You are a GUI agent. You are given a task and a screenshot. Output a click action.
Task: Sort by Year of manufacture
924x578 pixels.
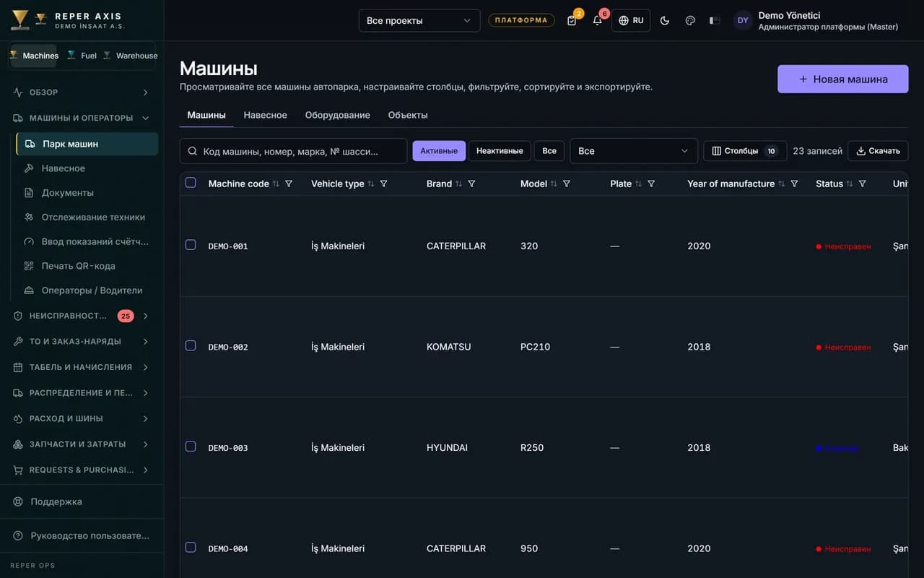781,184
